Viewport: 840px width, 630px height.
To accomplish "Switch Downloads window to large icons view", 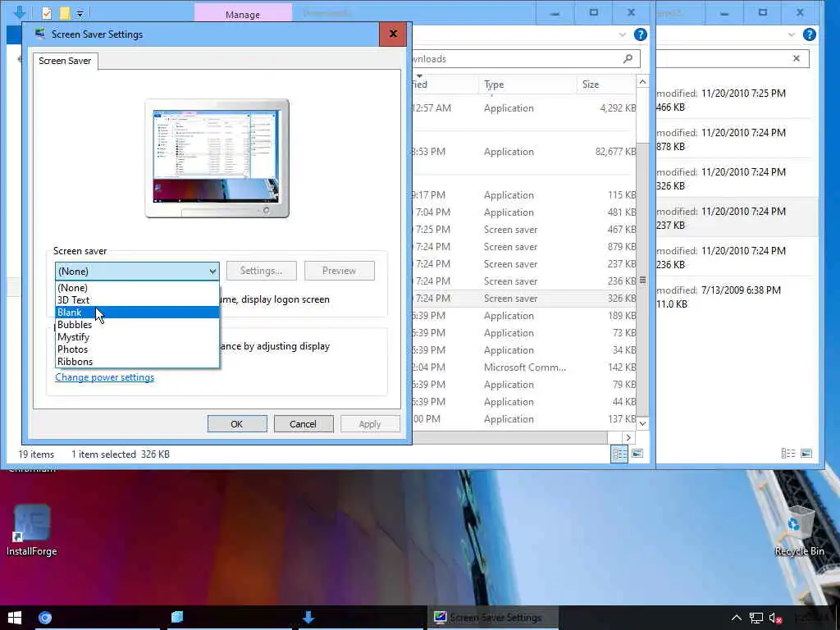I will pos(637,454).
